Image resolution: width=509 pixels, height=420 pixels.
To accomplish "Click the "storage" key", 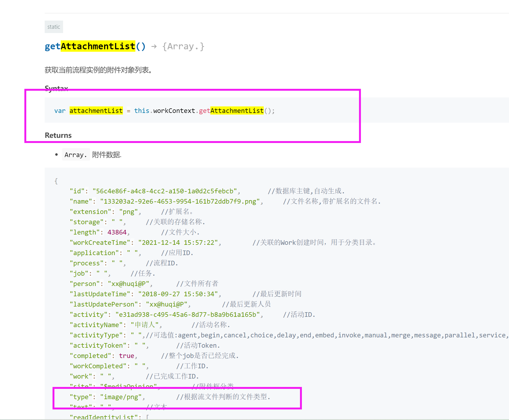I will point(87,222).
